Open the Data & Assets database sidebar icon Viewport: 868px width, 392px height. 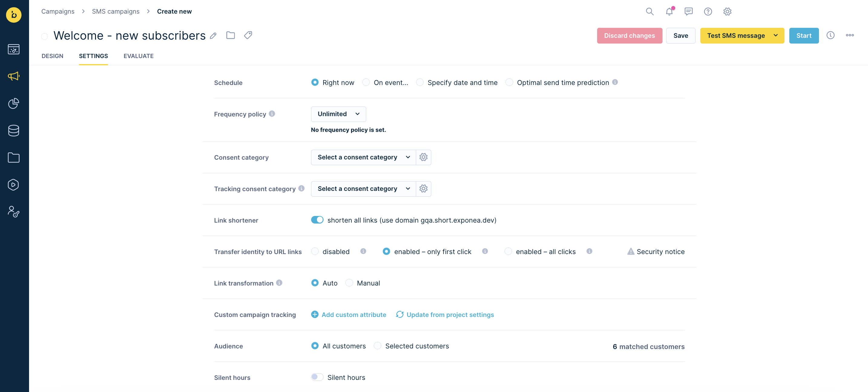pos(14,131)
